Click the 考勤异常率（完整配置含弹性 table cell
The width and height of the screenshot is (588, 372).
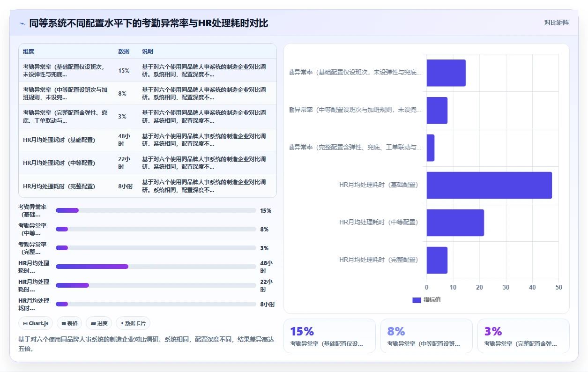(66, 116)
